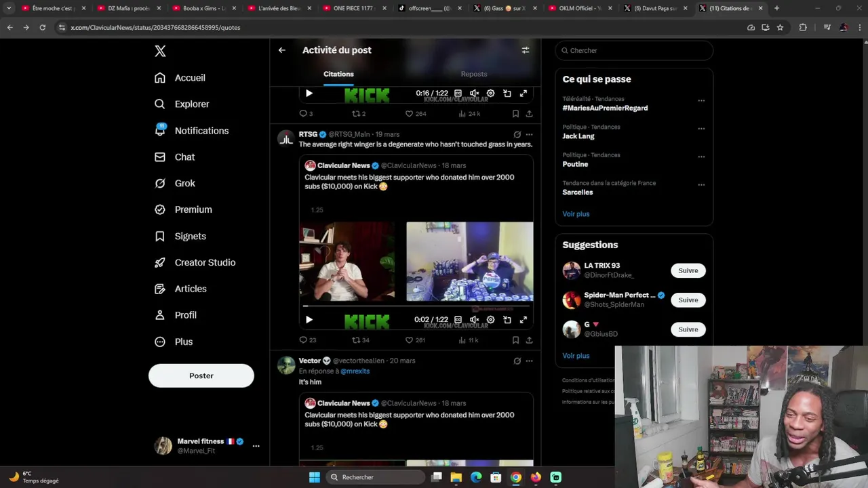Play the RTSG quoted Kick video
The height and width of the screenshot is (488, 868).
309,320
